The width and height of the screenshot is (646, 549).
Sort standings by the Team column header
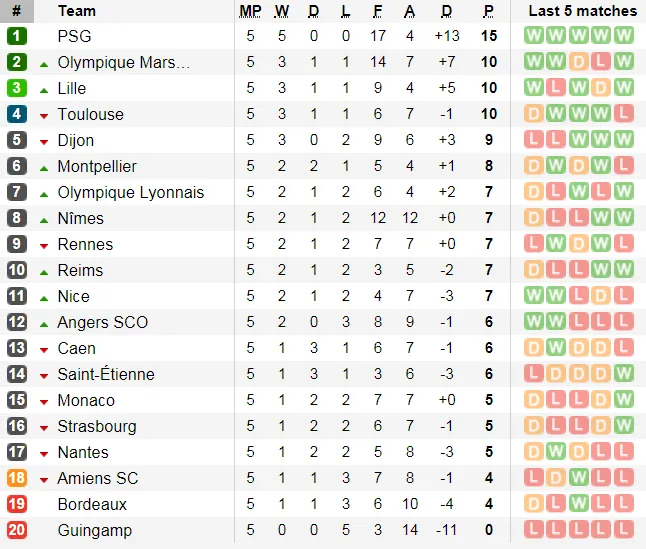pyautogui.click(x=77, y=11)
